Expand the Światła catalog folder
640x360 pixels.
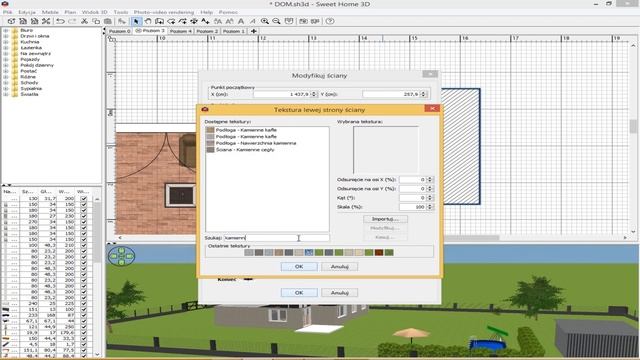click(6, 94)
